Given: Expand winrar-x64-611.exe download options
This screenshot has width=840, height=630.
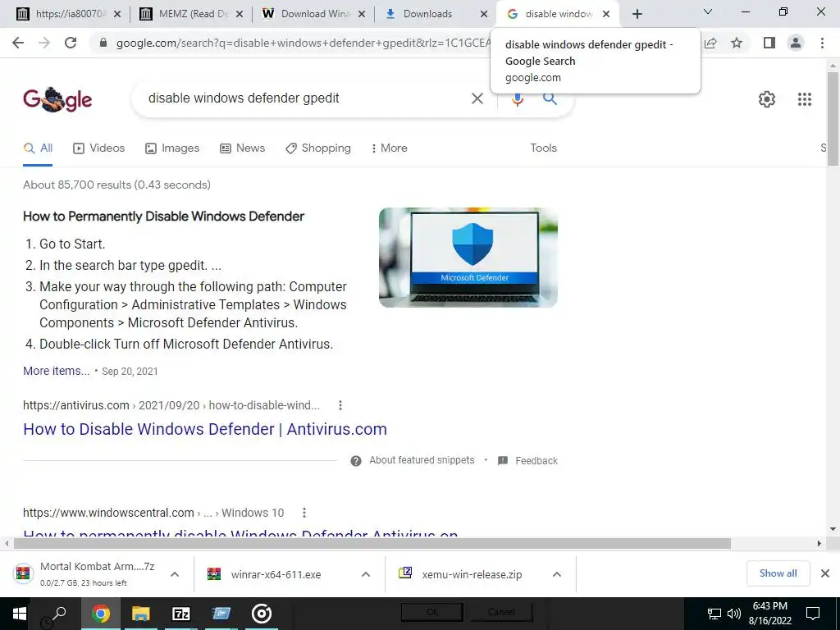Looking at the screenshot, I should 366,574.
